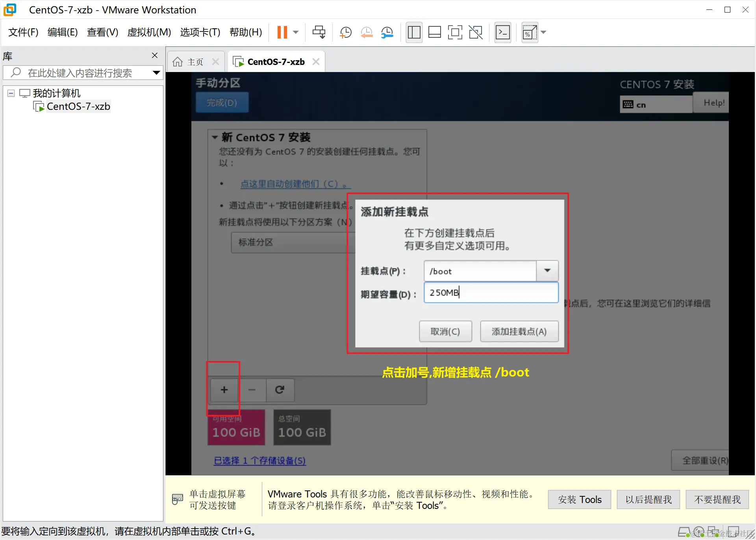Close the 主页 tab

[x=215, y=61]
